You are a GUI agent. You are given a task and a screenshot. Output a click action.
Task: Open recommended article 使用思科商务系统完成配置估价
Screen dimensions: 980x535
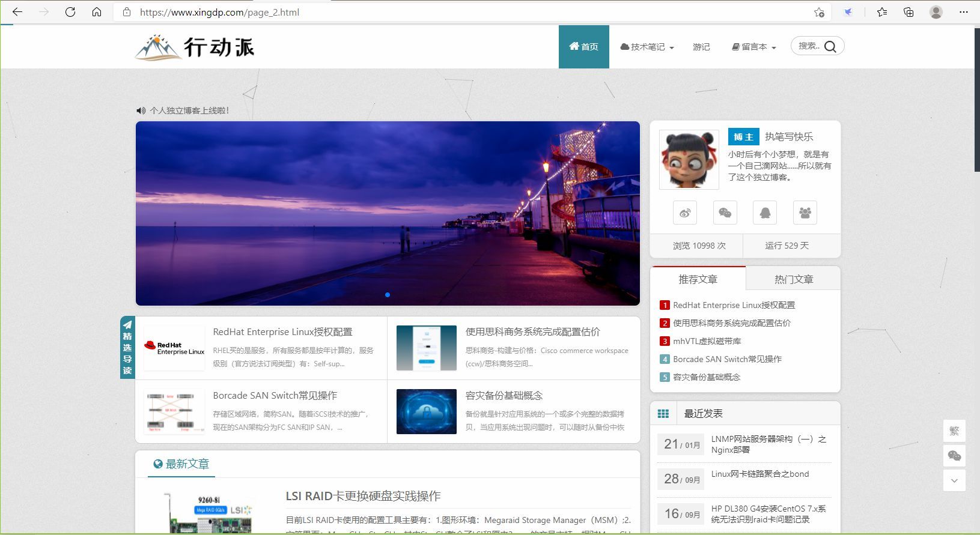pyautogui.click(x=732, y=323)
